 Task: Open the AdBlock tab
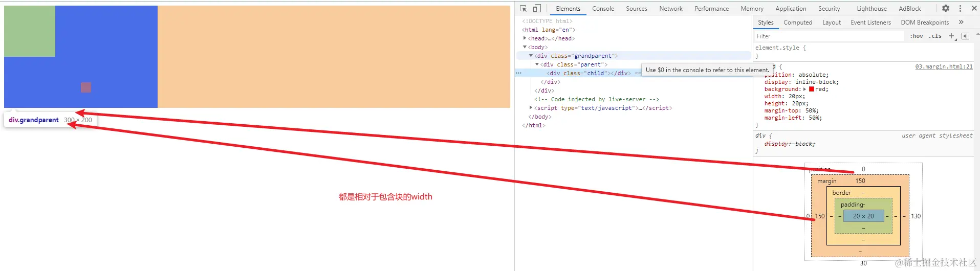tap(910, 9)
